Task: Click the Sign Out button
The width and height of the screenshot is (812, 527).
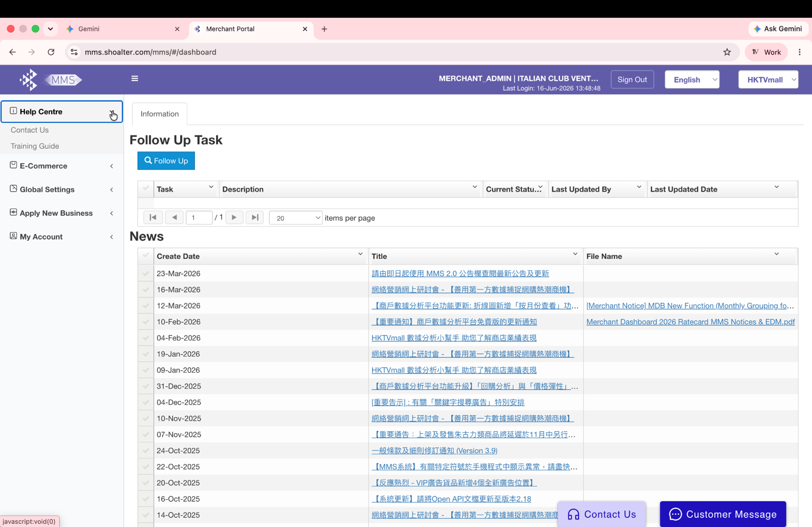Action: [632, 79]
